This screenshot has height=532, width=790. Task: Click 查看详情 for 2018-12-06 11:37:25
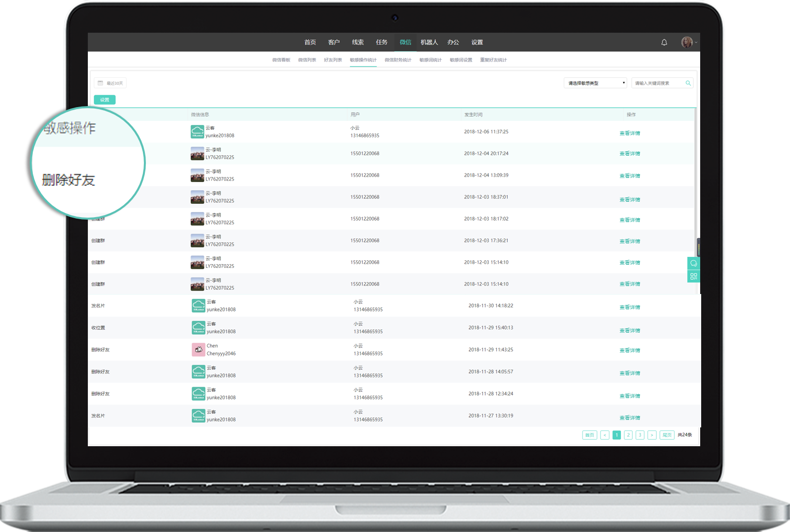630,133
